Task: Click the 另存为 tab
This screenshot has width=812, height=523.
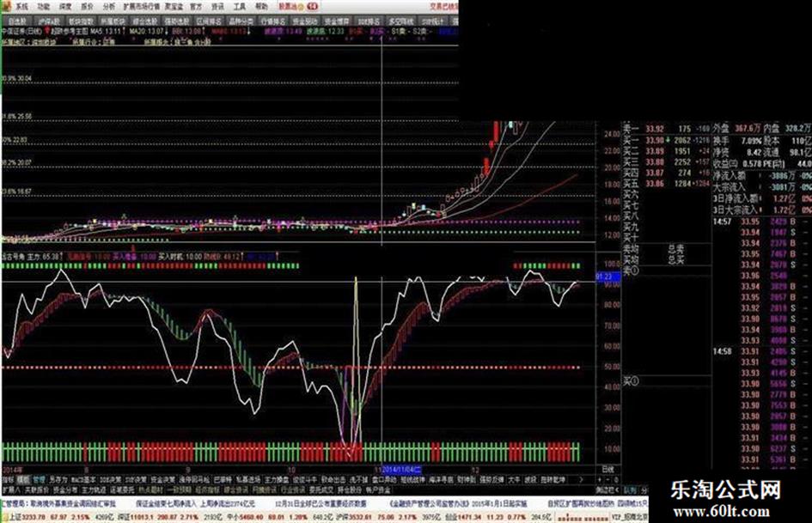Action: point(58,480)
